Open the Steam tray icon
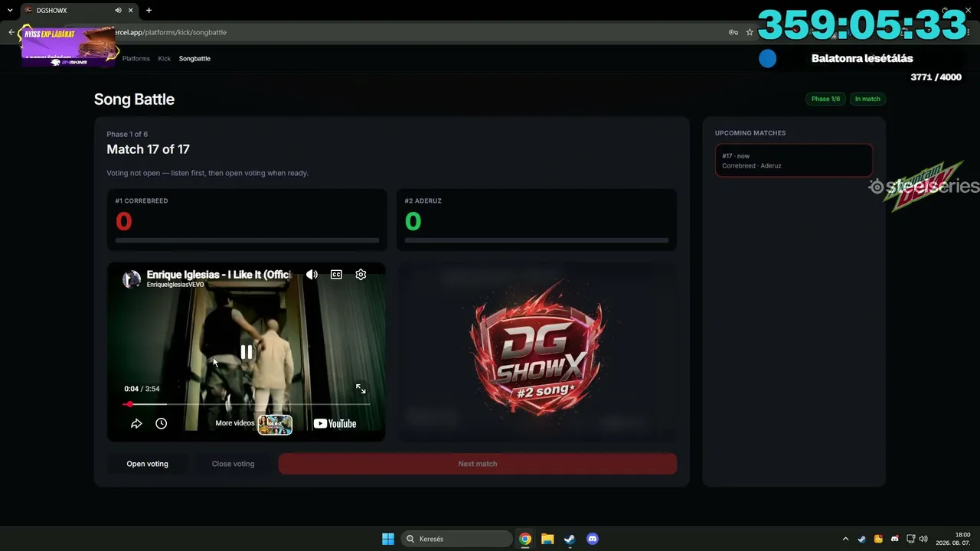This screenshot has height=551, width=980. 862,539
